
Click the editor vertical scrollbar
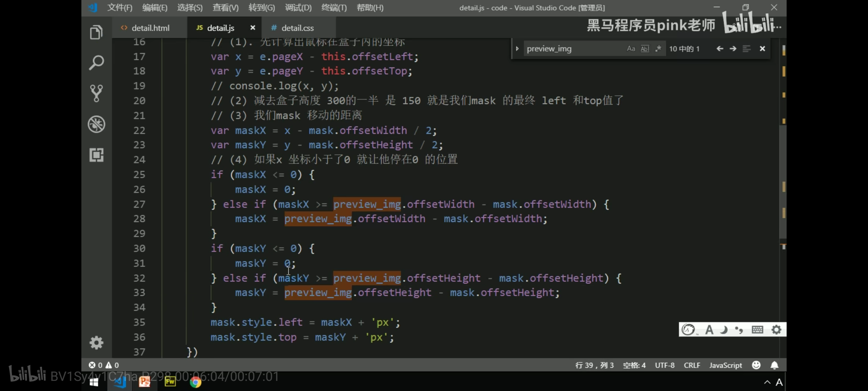click(783, 181)
